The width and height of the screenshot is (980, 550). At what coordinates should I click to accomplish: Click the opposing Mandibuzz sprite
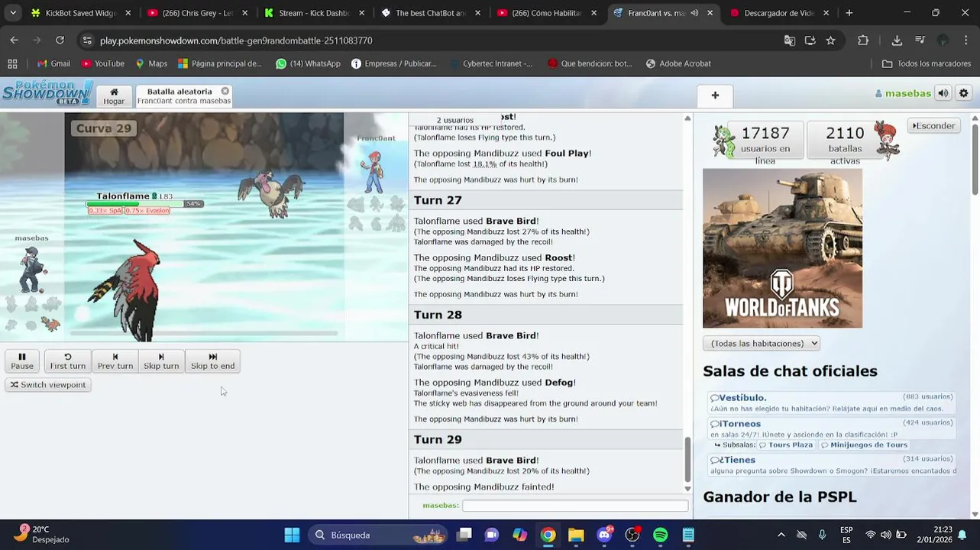(x=271, y=195)
